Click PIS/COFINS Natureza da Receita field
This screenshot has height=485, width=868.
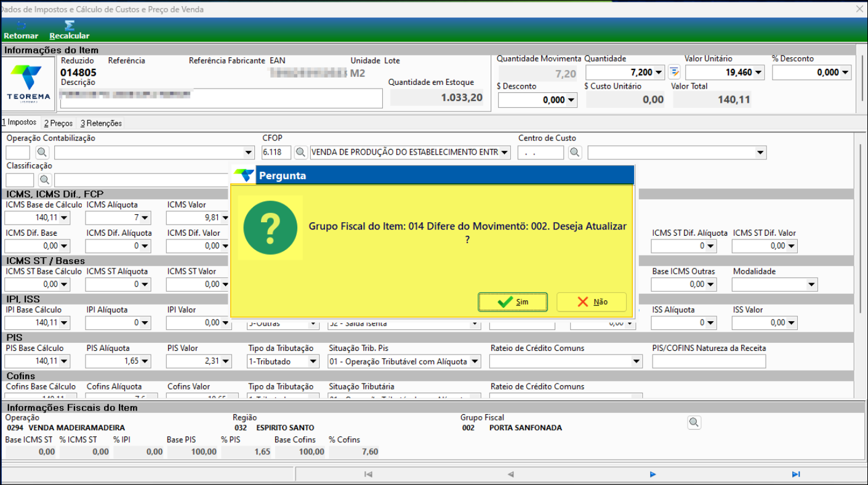(709, 362)
